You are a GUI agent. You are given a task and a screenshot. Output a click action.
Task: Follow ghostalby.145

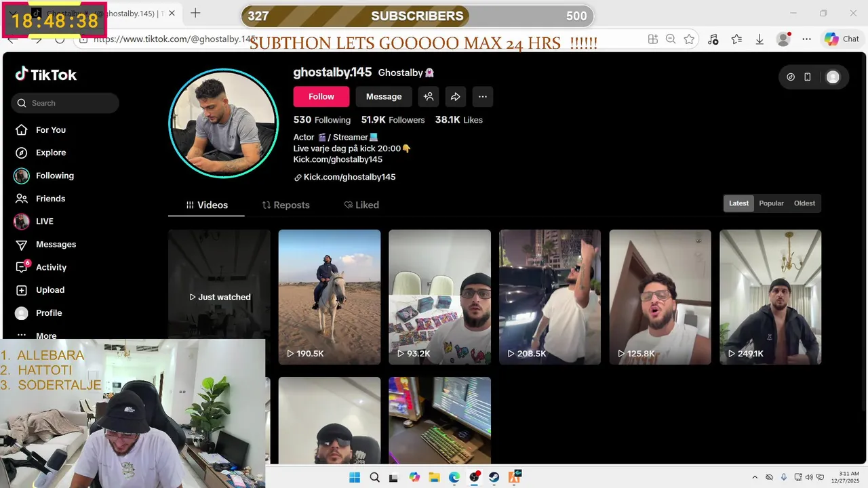(x=321, y=97)
